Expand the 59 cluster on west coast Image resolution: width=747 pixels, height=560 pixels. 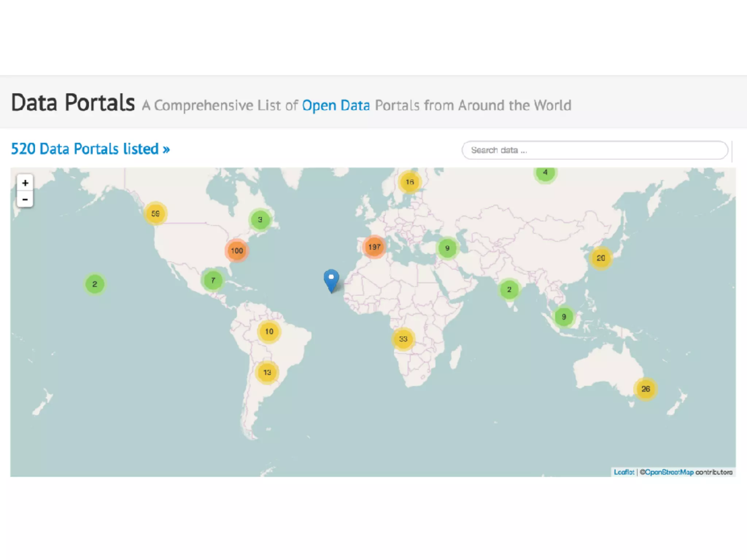(155, 214)
